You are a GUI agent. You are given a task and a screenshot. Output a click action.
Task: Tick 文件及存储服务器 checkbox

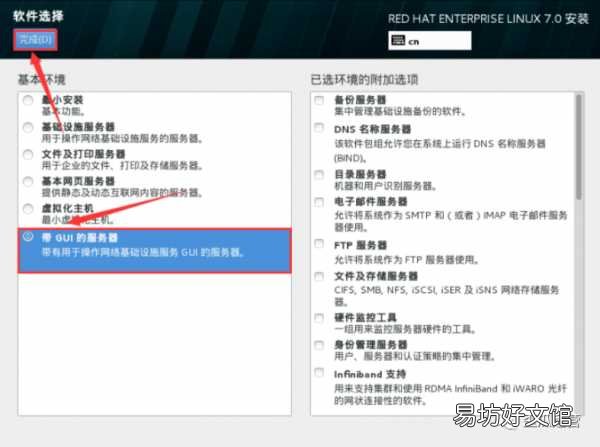[x=319, y=276]
